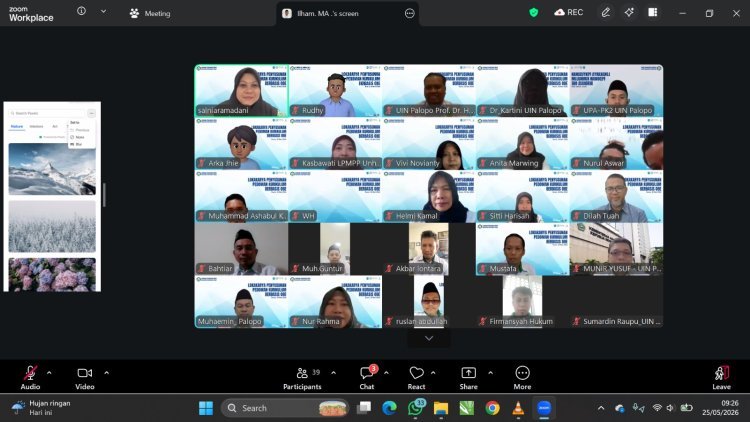Select the Nature tab in background panel
This screenshot has width=750, height=422.
[x=17, y=126]
